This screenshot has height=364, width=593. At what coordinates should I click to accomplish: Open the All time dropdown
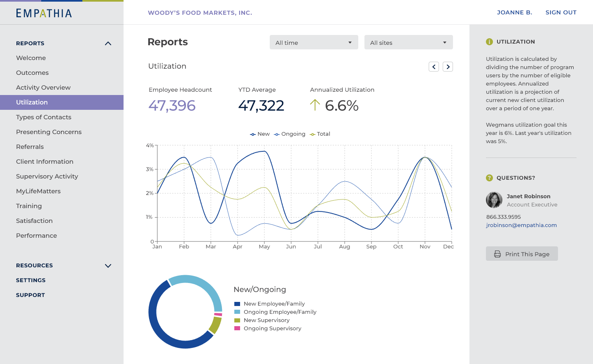click(x=314, y=42)
